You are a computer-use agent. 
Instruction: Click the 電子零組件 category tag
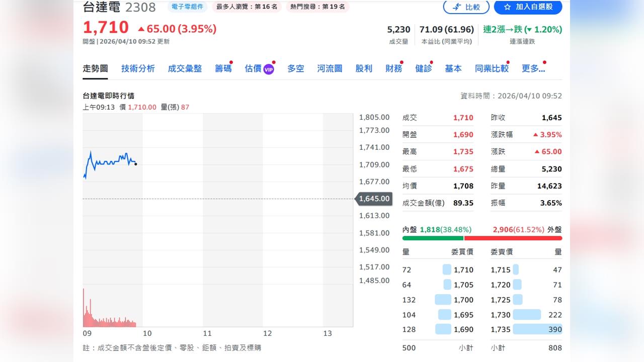click(x=187, y=7)
